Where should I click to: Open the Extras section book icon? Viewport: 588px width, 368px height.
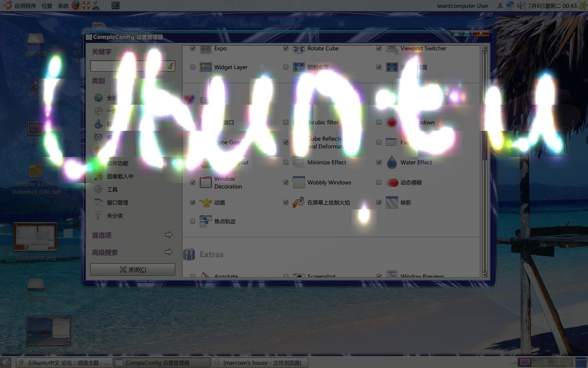click(189, 254)
